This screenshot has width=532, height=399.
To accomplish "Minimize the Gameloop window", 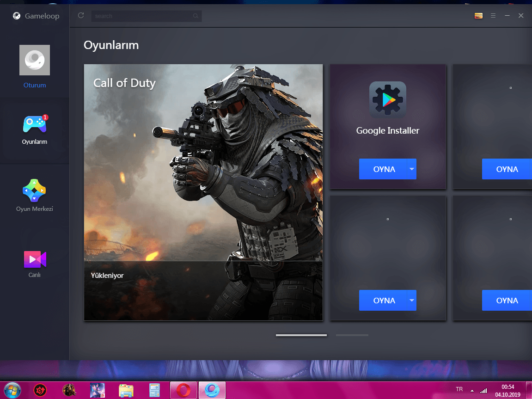I will tap(507, 16).
